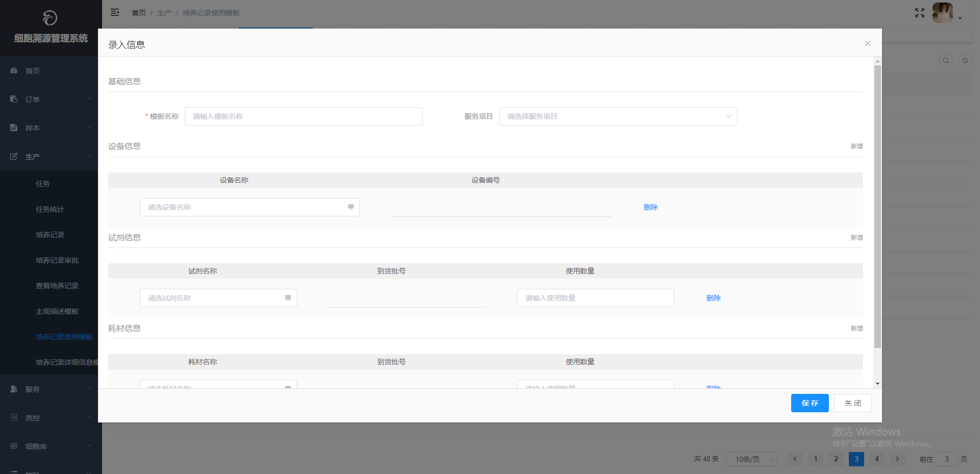Click the refresh icon above the table
980x474 pixels.
(x=965, y=60)
